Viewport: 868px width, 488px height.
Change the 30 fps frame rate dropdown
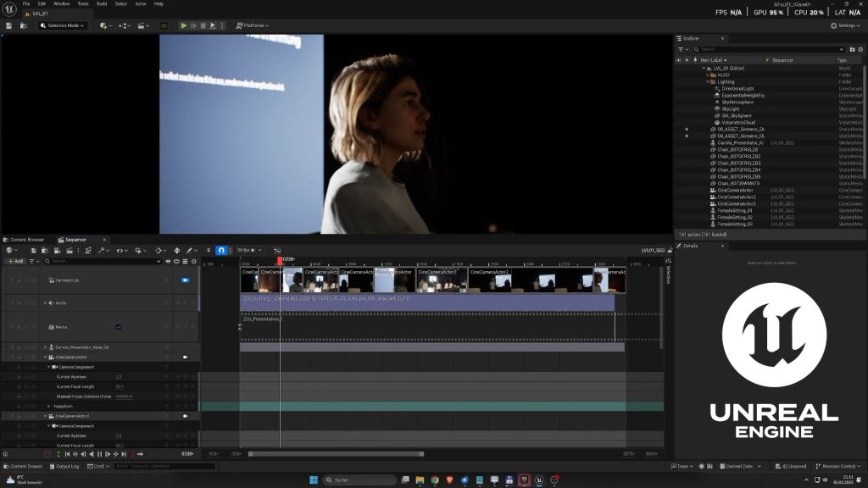(248, 251)
